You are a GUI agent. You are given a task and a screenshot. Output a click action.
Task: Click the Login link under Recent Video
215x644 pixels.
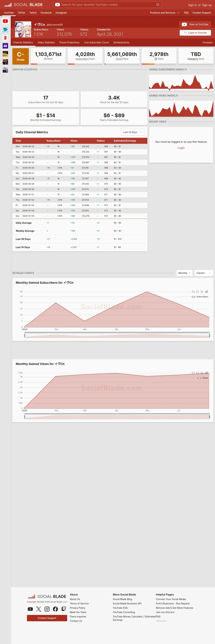[x=181, y=148]
